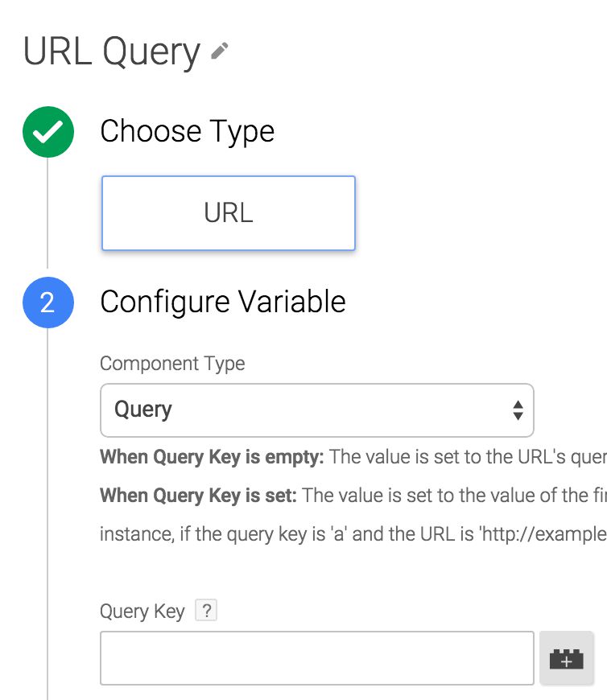Focus the Query Key text field
607x700 pixels.
pyautogui.click(x=317, y=658)
